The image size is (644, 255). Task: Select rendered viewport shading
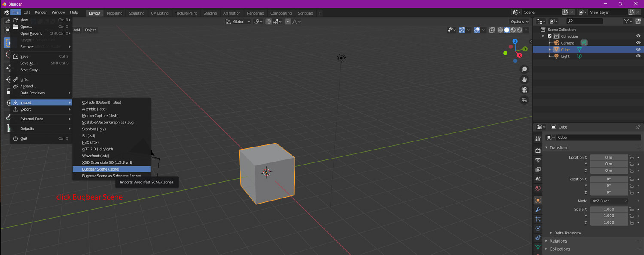point(520,30)
